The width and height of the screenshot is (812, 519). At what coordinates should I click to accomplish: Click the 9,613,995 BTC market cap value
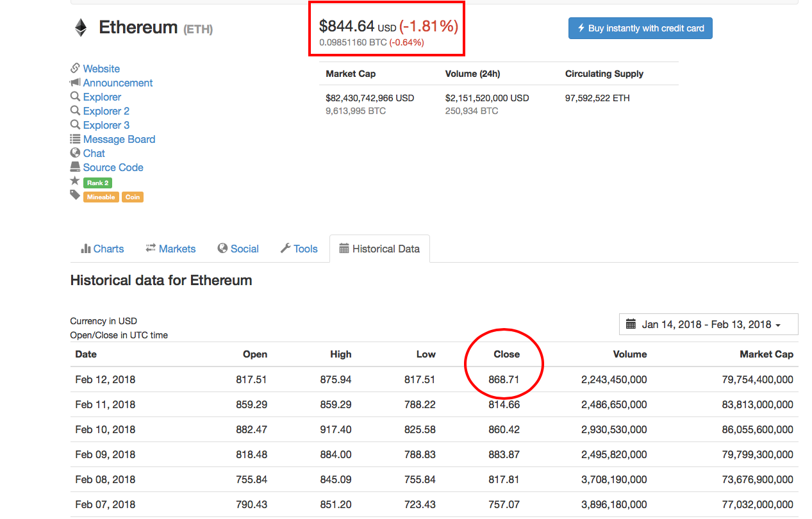[x=355, y=111]
